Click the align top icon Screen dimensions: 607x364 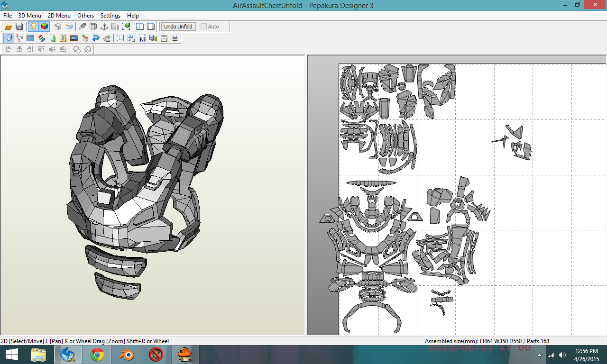pyautogui.click(x=41, y=49)
